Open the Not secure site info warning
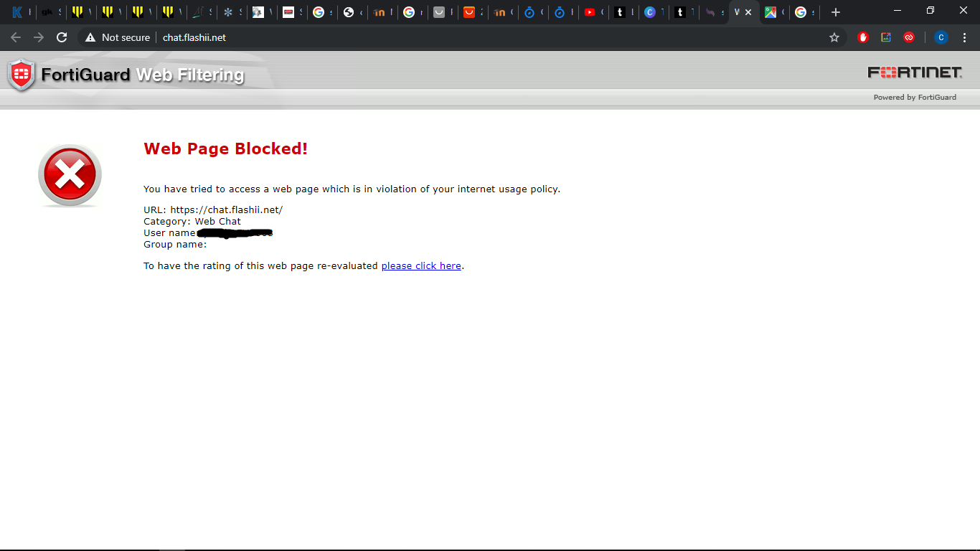The width and height of the screenshot is (980, 551). (118, 37)
